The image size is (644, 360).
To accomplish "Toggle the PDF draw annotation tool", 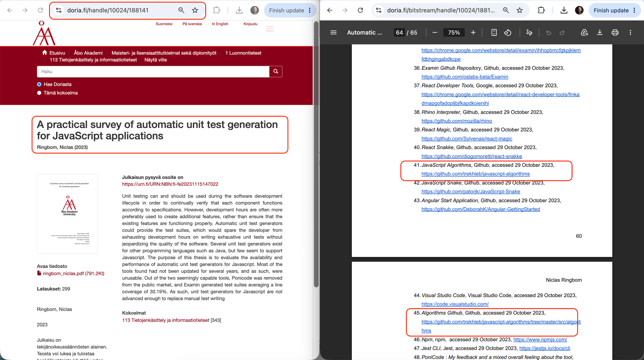I will click(x=529, y=32).
